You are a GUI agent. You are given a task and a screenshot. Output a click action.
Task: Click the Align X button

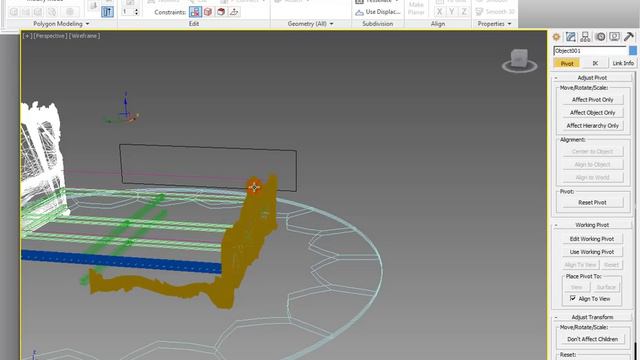click(x=439, y=12)
